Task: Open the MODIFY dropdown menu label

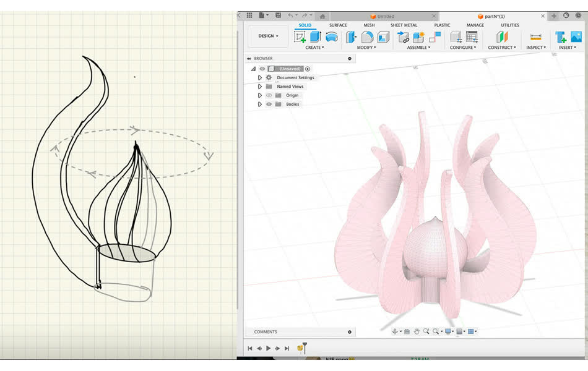Action: pyautogui.click(x=366, y=48)
